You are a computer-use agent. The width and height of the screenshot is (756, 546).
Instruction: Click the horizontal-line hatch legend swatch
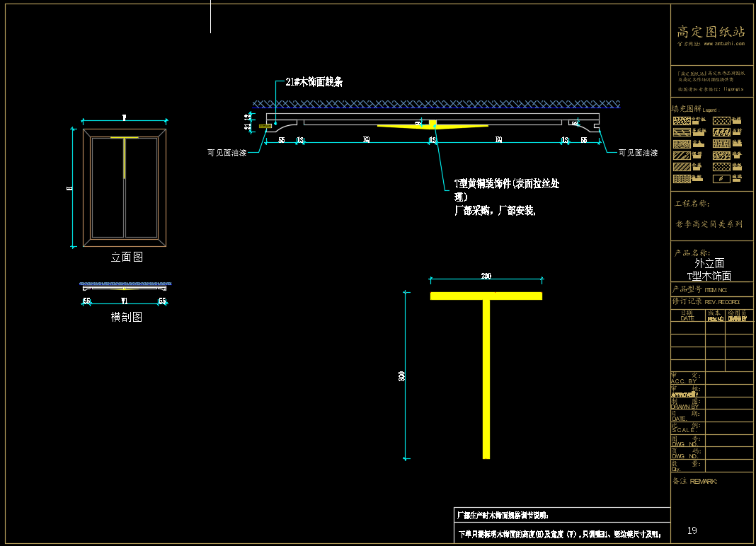pyautogui.click(x=682, y=132)
